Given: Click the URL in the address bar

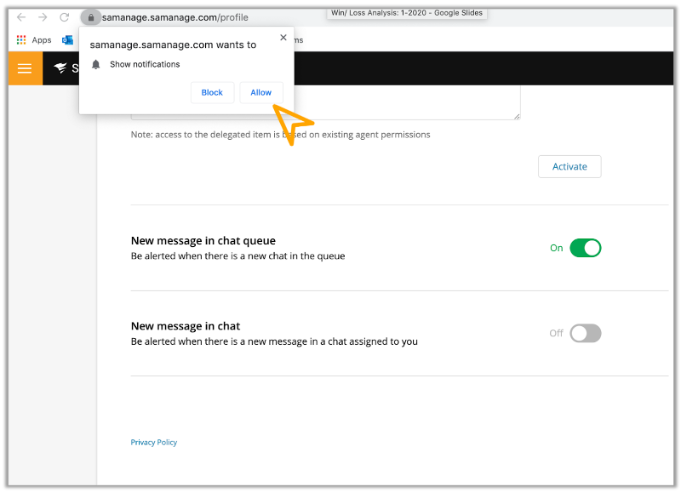Looking at the screenshot, I should pyautogui.click(x=175, y=17).
